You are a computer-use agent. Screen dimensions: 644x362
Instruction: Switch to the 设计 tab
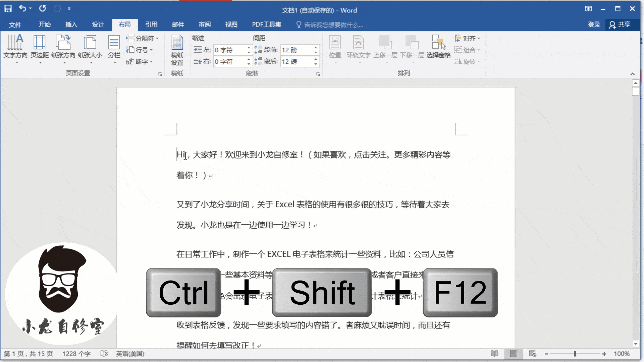click(x=98, y=24)
